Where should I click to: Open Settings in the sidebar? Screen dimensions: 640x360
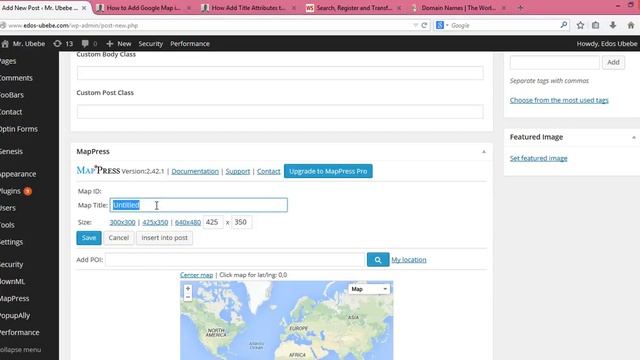coord(11,242)
